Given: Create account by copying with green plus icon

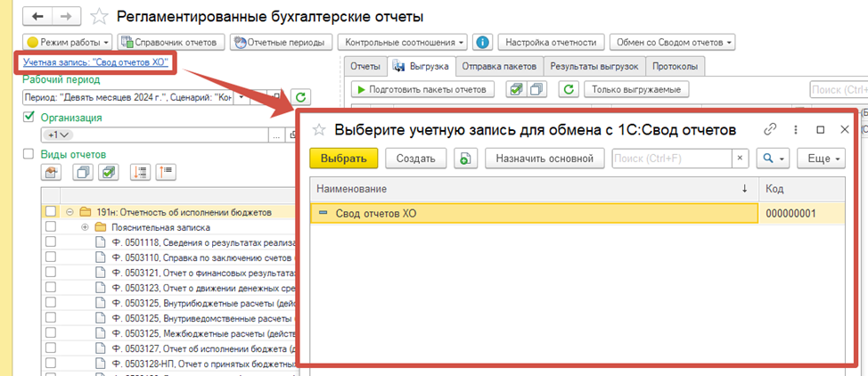Looking at the screenshot, I should [x=465, y=159].
